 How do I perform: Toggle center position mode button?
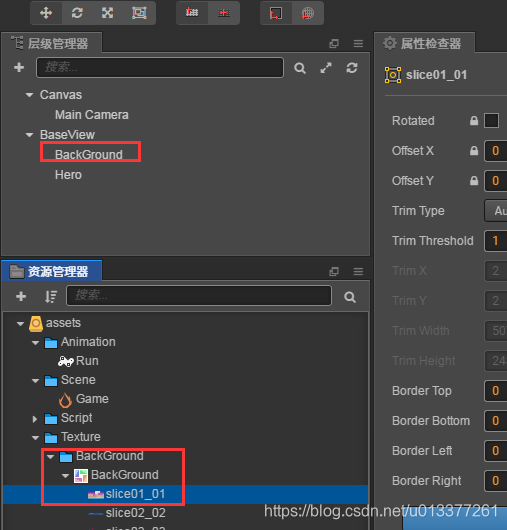(224, 13)
